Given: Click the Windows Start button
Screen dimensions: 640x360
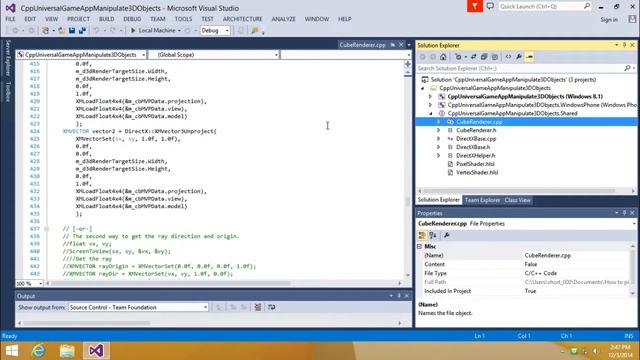Looking at the screenshot, I should point(12,351).
